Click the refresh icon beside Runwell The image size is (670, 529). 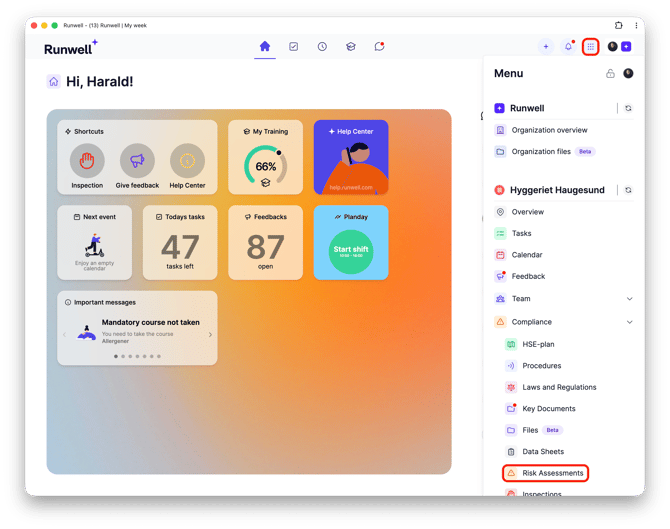tap(628, 108)
